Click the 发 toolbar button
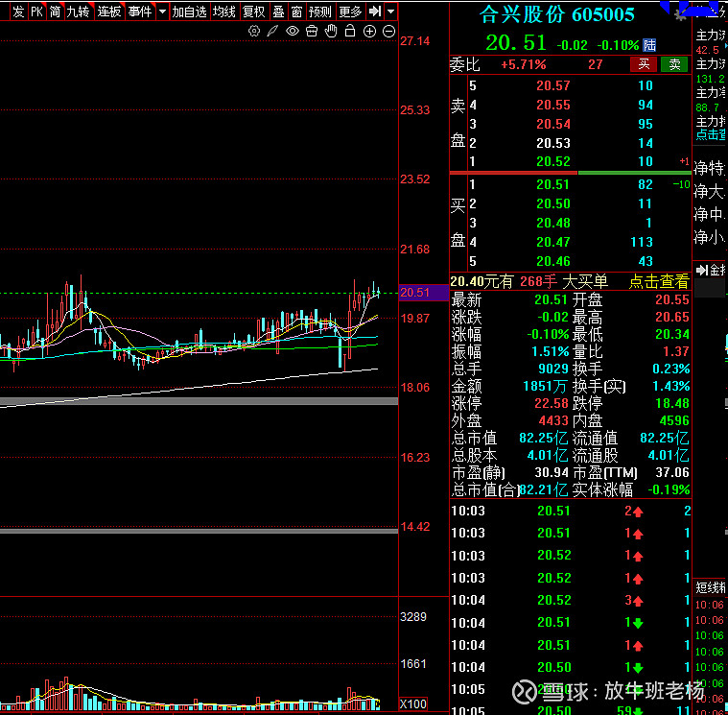 (x=18, y=12)
